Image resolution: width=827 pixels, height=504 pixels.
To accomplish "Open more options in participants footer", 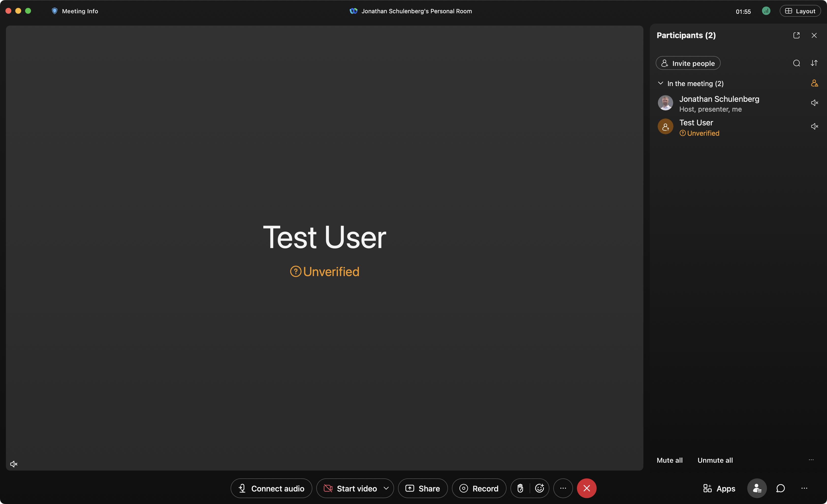I will (x=811, y=460).
